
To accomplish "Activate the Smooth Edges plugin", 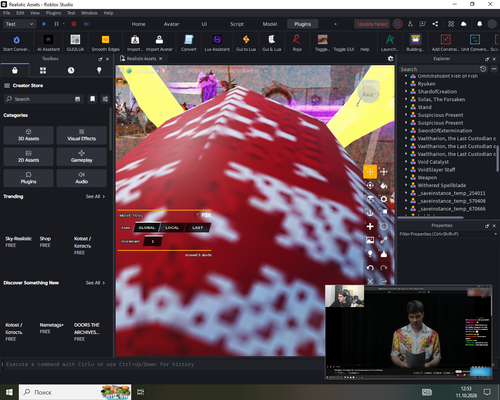I will pyautogui.click(x=105, y=43).
